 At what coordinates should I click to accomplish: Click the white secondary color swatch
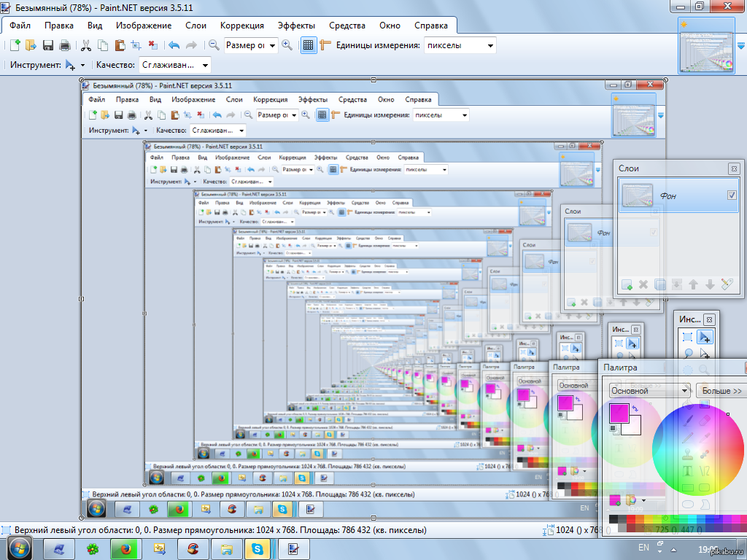(634, 427)
